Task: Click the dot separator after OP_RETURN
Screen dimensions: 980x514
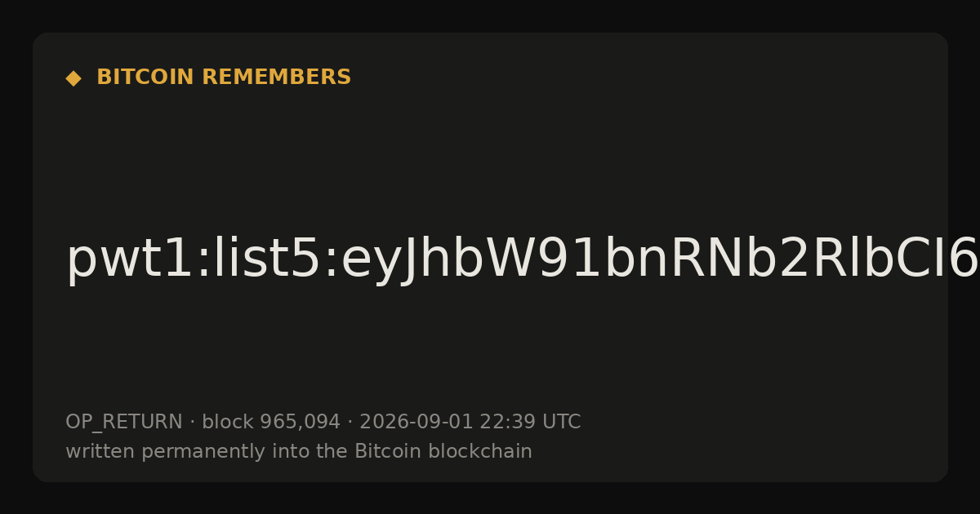Action: point(193,423)
